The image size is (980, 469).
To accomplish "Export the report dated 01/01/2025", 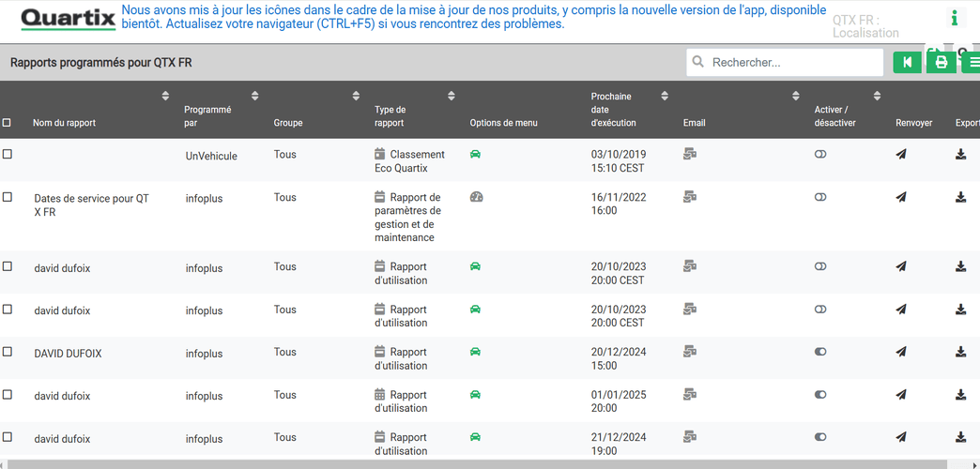I will pyautogui.click(x=961, y=394).
